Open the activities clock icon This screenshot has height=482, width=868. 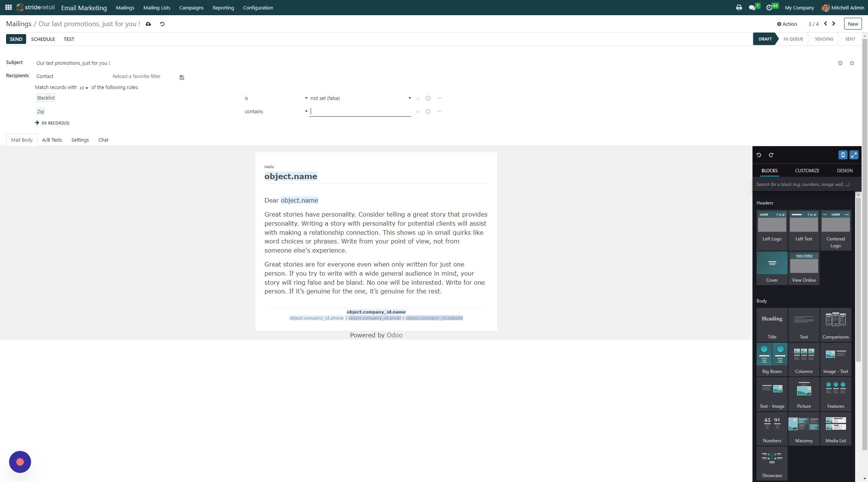(769, 8)
